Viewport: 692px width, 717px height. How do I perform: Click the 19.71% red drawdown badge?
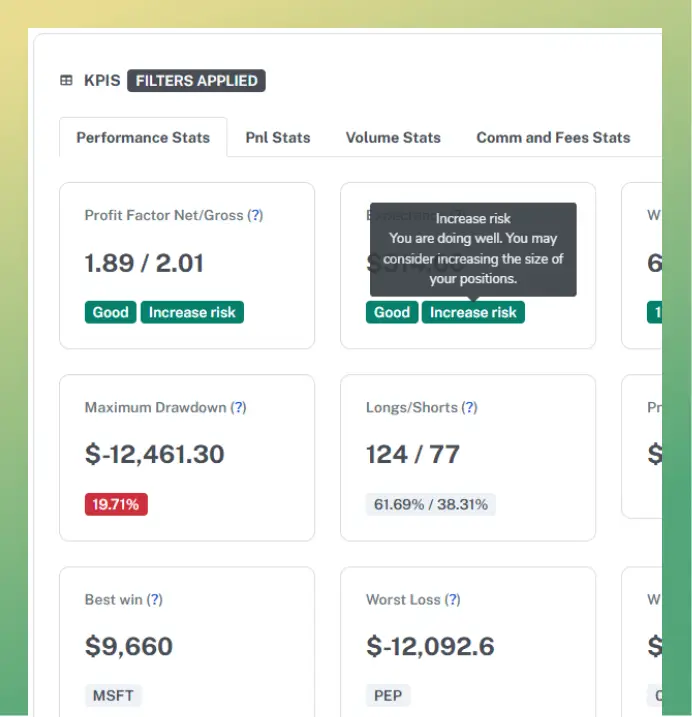tap(116, 504)
